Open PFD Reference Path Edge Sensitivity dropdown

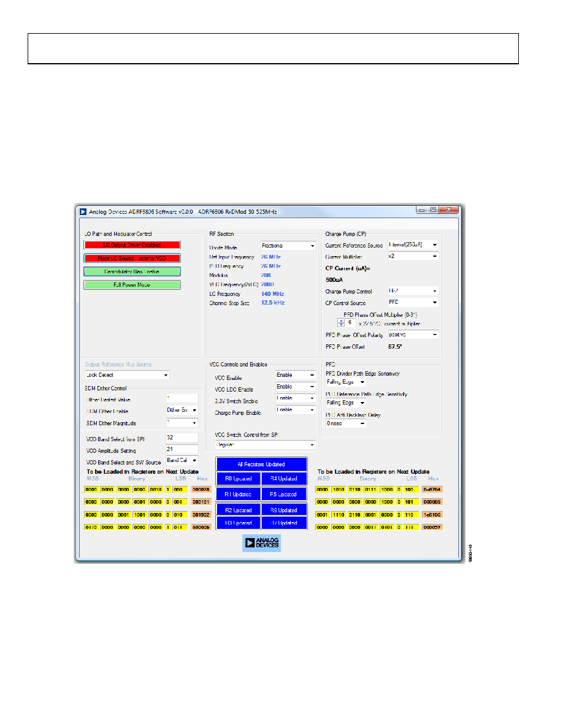coord(346,403)
